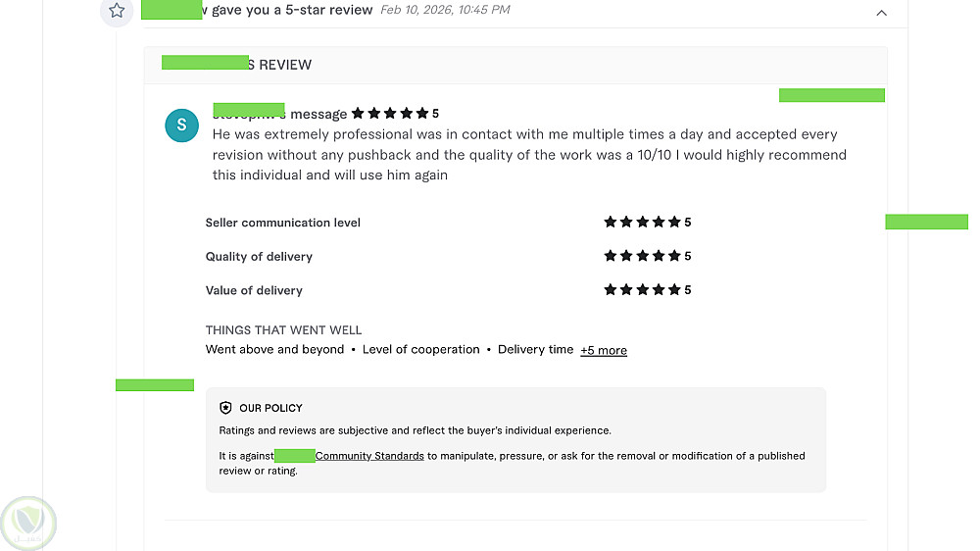Click the reviewer avatar with letter S

181,125
